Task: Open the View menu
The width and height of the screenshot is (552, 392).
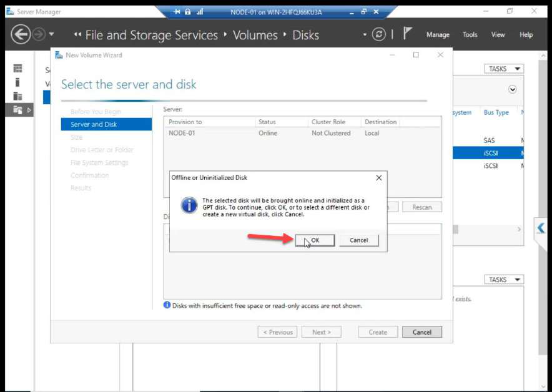Action: pos(498,34)
